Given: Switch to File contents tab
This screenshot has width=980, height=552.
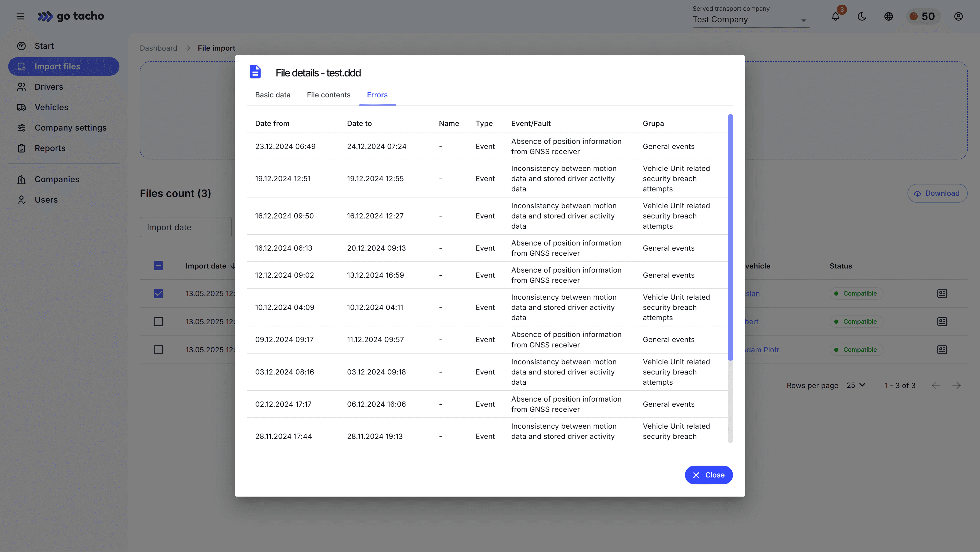Looking at the screenshot, I should coord(329,95).
